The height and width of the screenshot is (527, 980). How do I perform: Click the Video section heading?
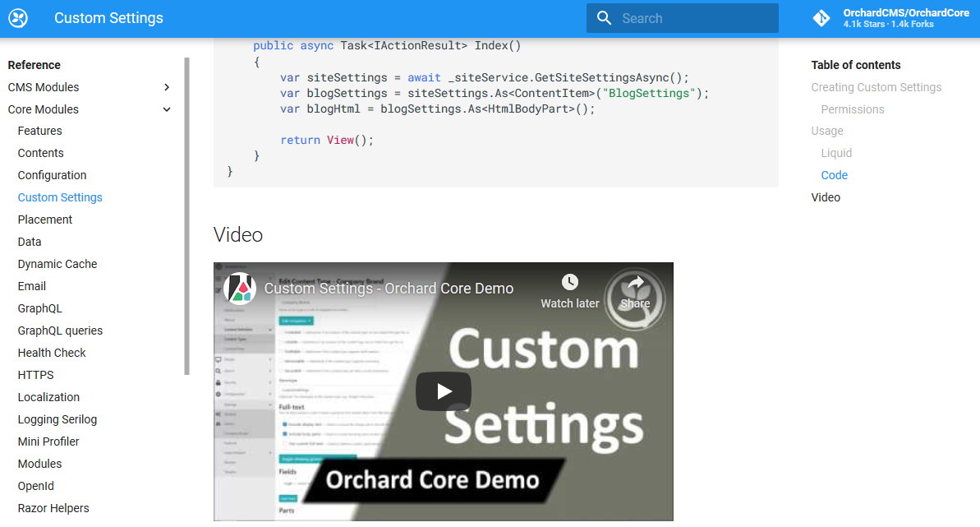[238, 234]
